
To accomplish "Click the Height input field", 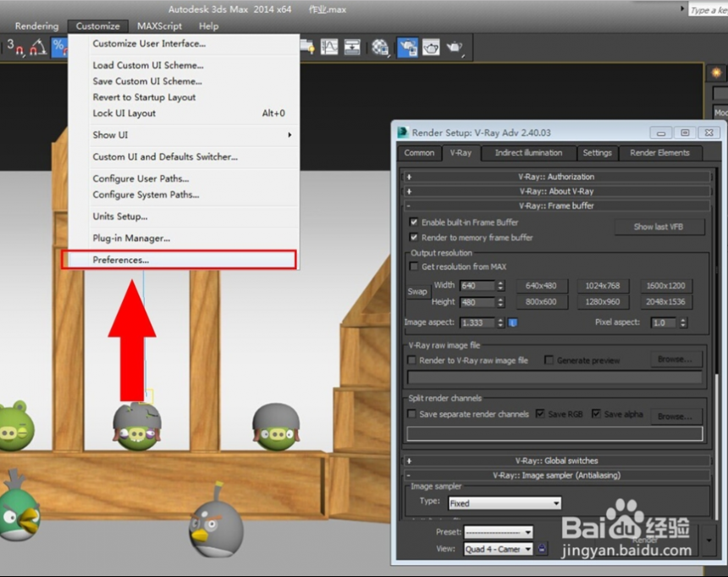I will tap(477, 302).
